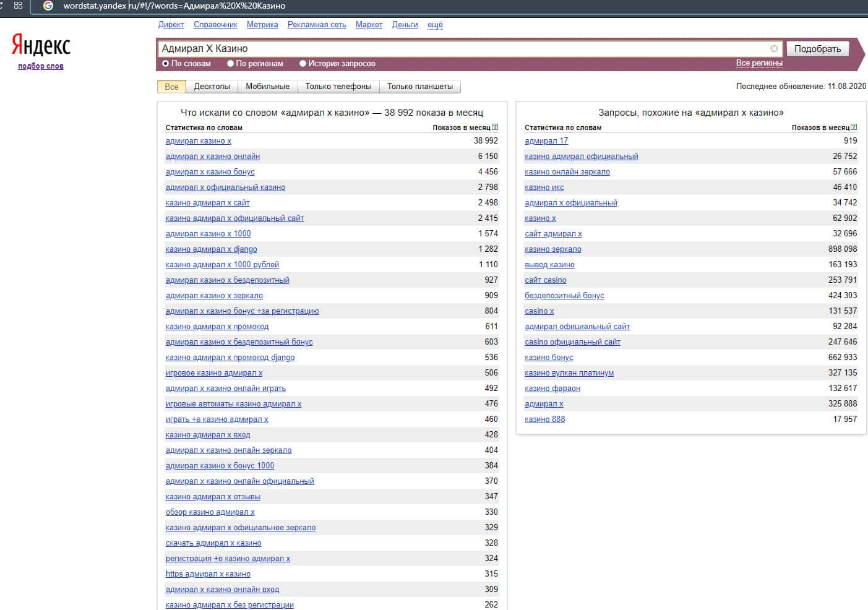
Task: Open the 'Все регионы' region selector
Action: coord(759,63)
